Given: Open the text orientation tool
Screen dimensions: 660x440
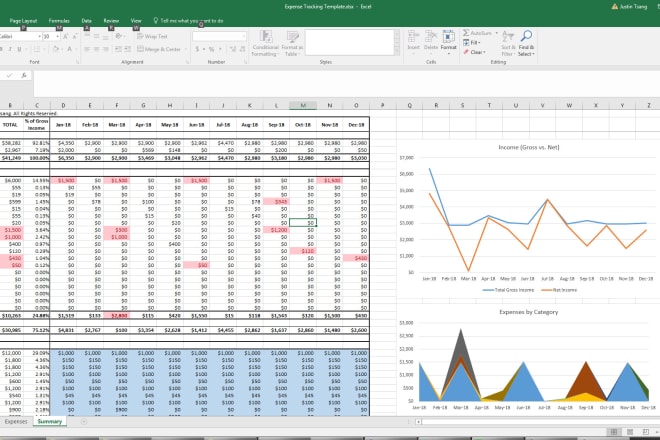Looking at the screenshot, I should point(119,37).
